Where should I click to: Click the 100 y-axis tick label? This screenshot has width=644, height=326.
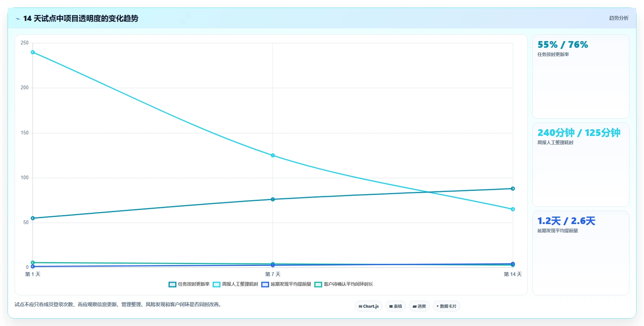coord(25,177)
